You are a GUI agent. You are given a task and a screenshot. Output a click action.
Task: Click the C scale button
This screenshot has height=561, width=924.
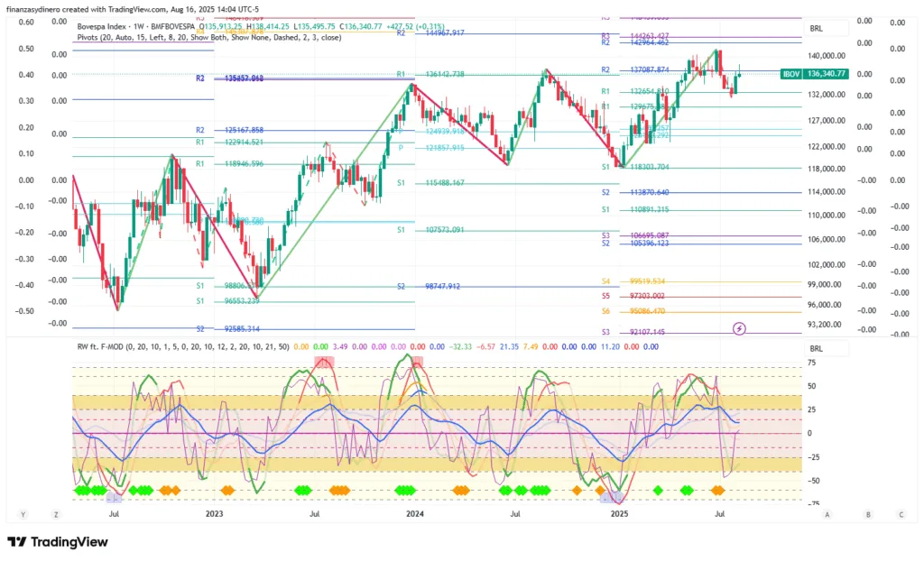[901, 514]
